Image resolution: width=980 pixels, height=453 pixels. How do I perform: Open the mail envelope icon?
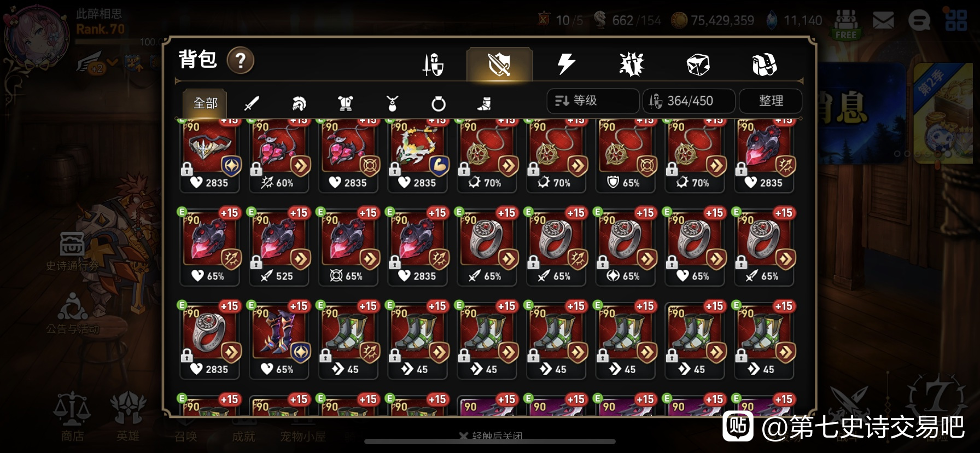tap(883, 21)
